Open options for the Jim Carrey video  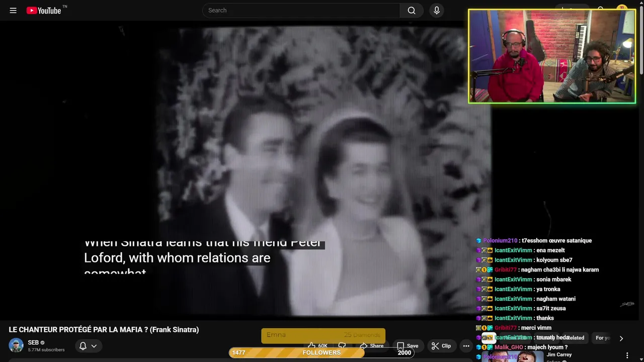(627, 355)
